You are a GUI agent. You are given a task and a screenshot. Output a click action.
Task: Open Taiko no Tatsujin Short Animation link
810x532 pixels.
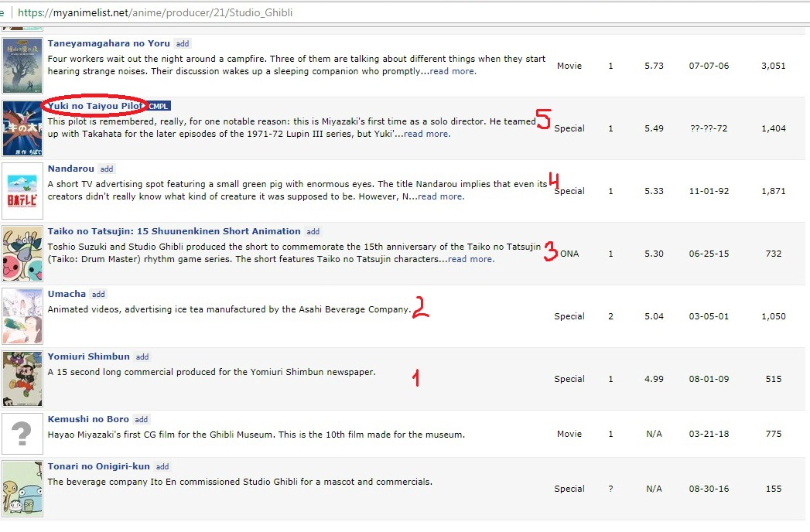pyautogui.click(x=174, y=231)
